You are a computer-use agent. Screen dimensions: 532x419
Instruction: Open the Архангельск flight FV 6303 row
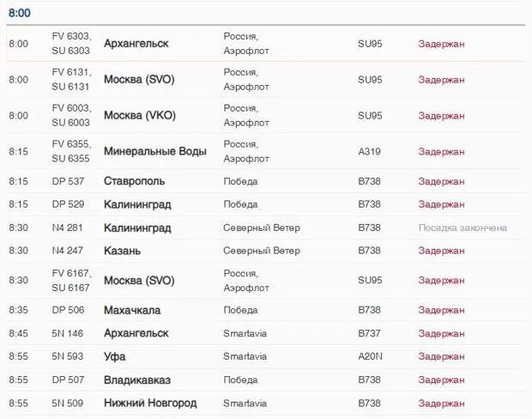coord(266,44)
